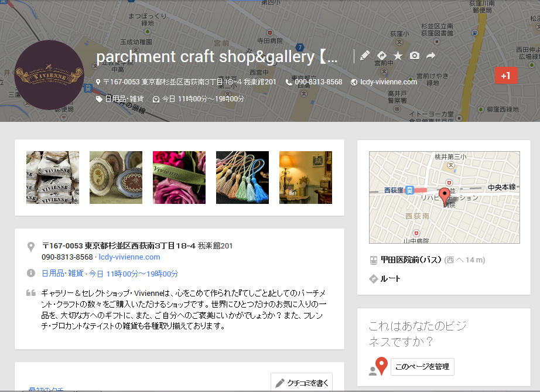
Task: Open the roses with ribbon photo thumbnail
Action: tap(179, 178)
